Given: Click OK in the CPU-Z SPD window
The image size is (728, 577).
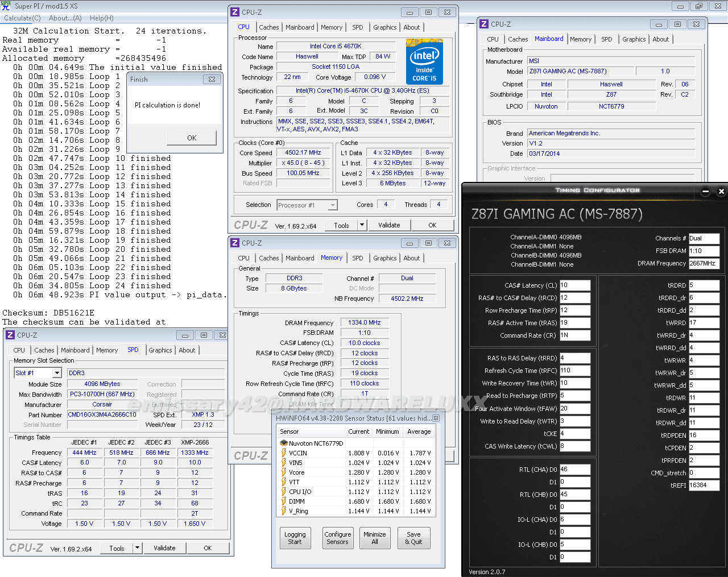Looking at the screenshot, I should (208, 548).
